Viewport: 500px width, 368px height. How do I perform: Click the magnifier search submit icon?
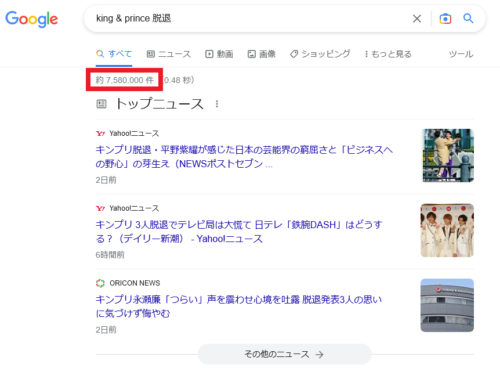pyautogui.click(x=468, y=18)
